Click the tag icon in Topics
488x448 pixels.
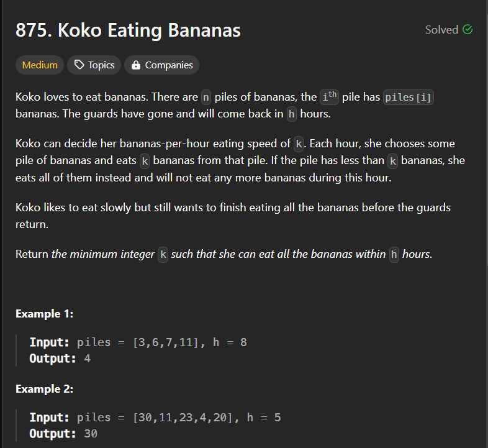pos(79,65)
